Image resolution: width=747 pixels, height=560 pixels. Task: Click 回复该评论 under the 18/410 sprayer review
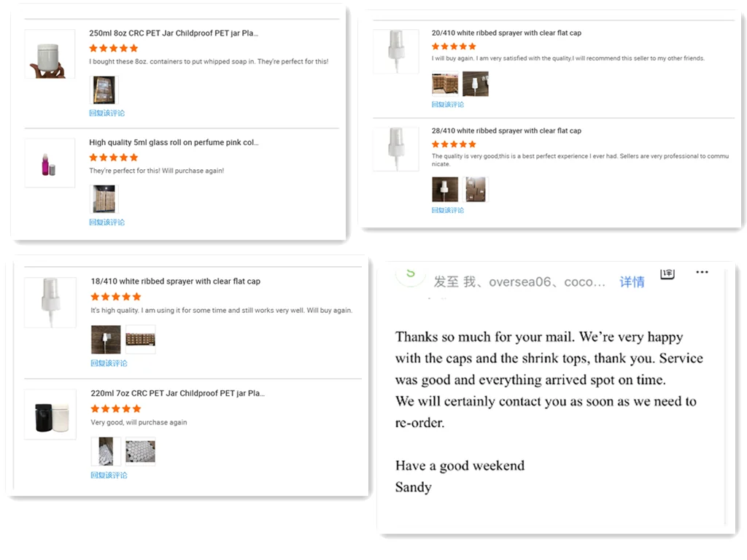click(109, 363)
